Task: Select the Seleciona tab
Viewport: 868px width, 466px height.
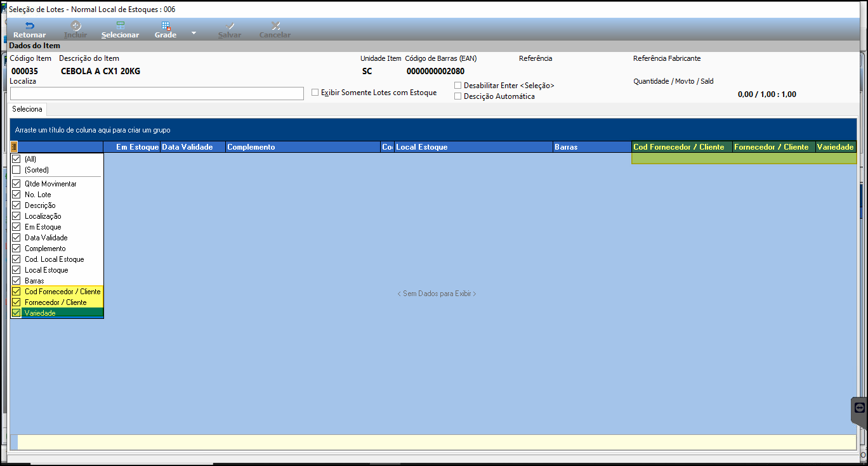Action: pyautogui.click(x=27, y=110)
